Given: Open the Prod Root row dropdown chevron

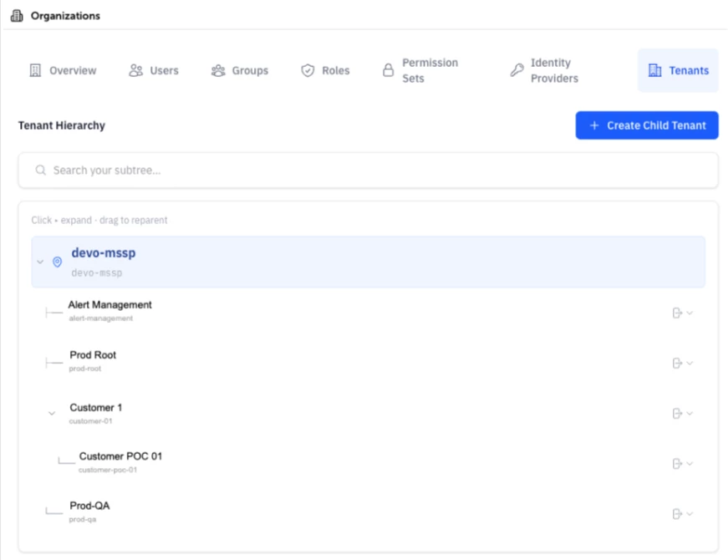Looking at the screenshot, I should point(690,363).
